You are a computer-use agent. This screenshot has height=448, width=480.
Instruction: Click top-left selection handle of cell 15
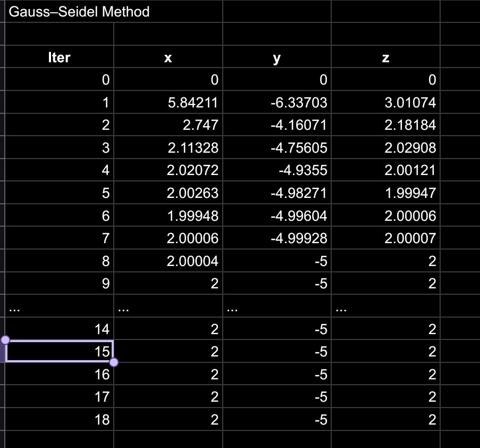click(5, 340)
